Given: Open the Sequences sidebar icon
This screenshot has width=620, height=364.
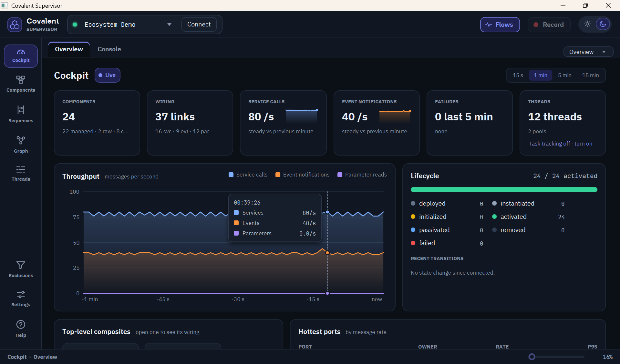Looking at the screenshot, I should click(x=21, y=110).
